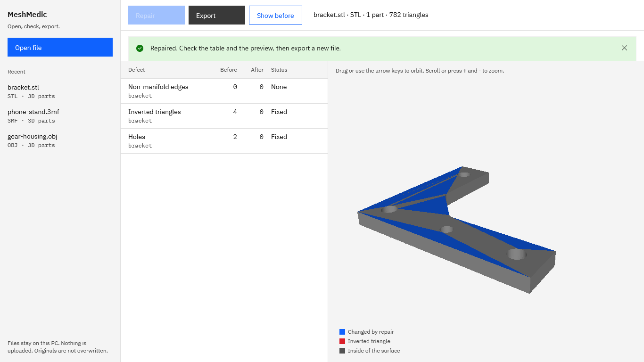
Task: Open phone-stand.3mf from Recent list
Action: tap(60, 116)
